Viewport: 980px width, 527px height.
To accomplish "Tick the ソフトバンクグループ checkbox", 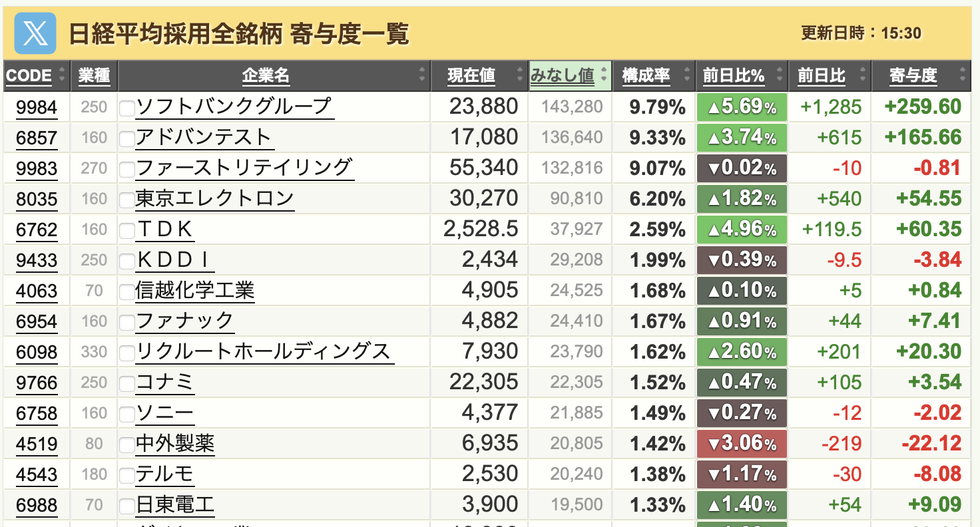I will [x=126, y=108].
